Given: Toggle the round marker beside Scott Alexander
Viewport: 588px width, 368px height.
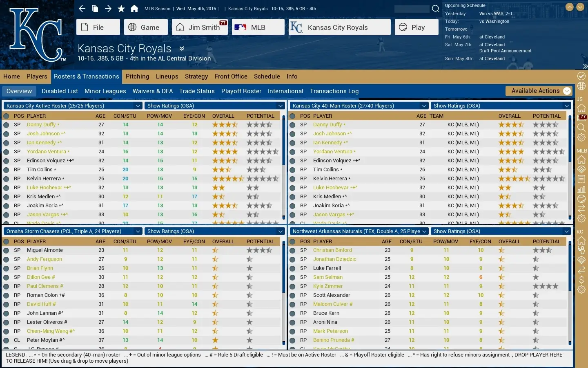Looking at the screenshot, I should [292, 295].
